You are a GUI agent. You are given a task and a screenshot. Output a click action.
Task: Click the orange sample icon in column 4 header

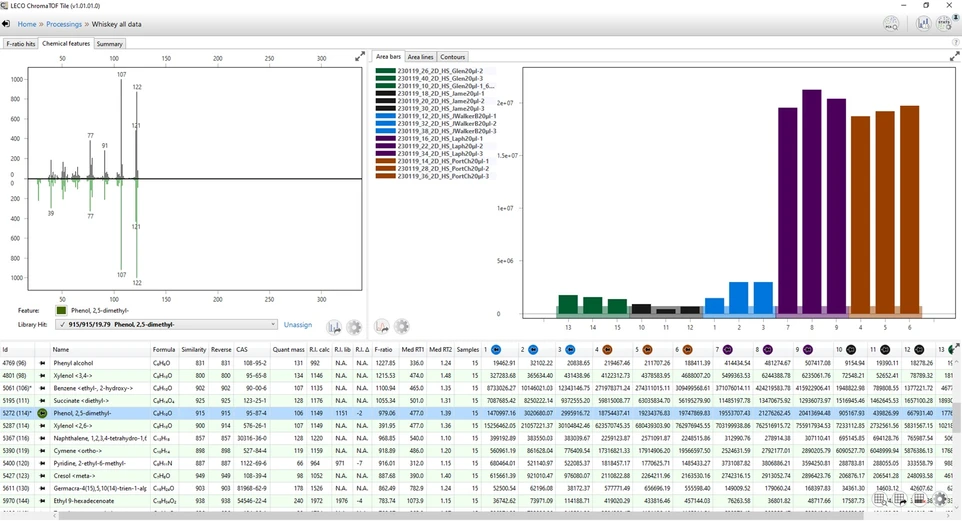click(x=607, y=350)
